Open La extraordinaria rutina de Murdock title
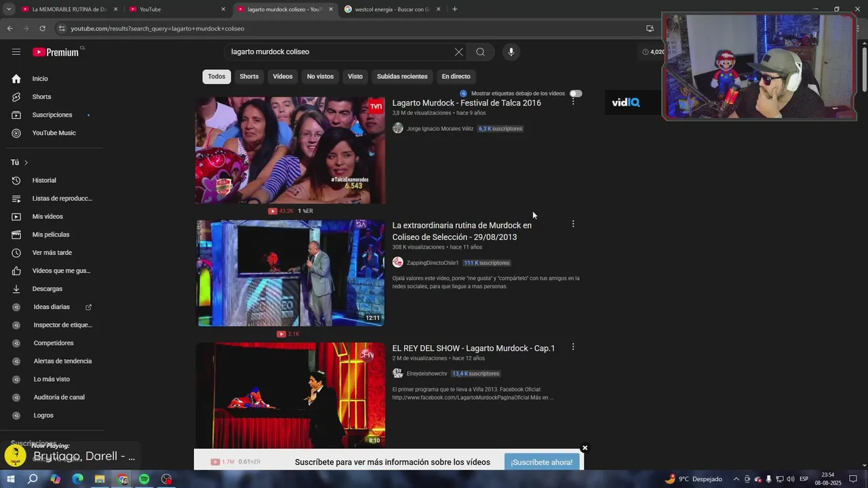868x488 pixels. point(462,231)
